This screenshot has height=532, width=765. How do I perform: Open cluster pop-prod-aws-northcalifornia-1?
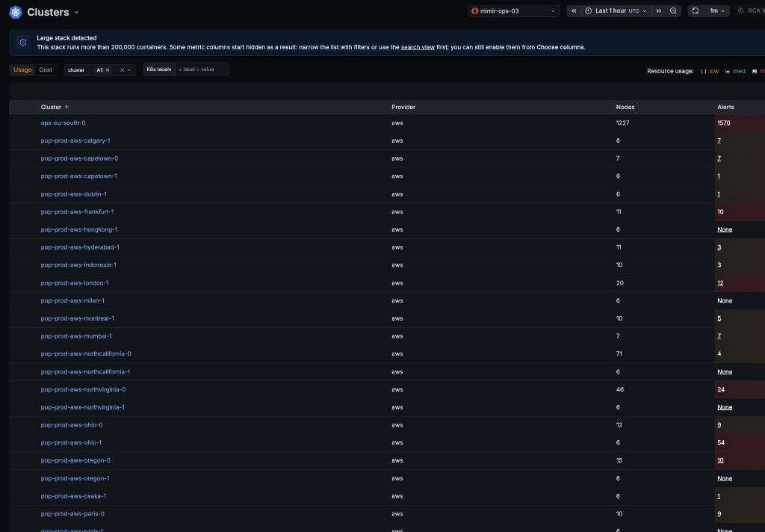tap(85, 372)
